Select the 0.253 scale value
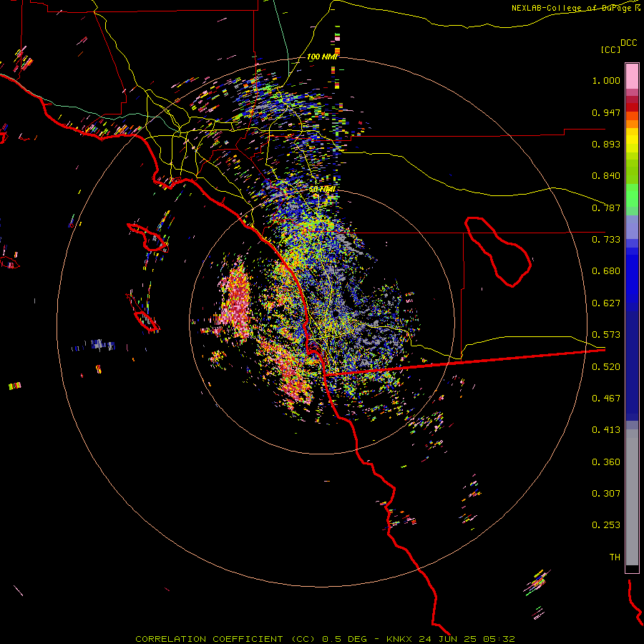 coord(606,525)
